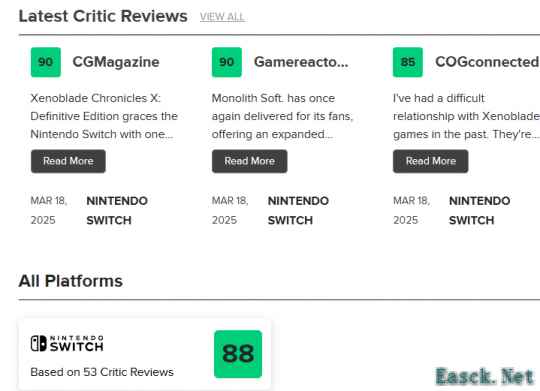The width and height of the screenshot is (540, 391).
Task: Open the COGconnected publication name
Action: click(487, 62)
